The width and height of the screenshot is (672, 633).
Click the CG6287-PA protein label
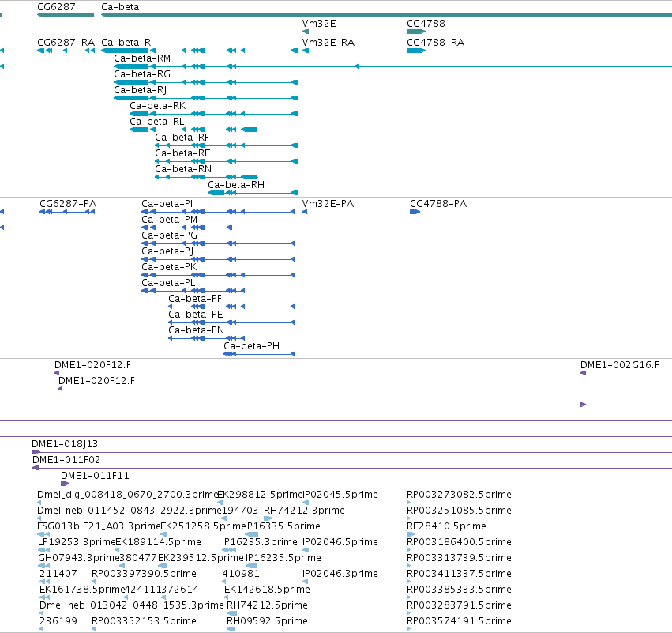68,204
